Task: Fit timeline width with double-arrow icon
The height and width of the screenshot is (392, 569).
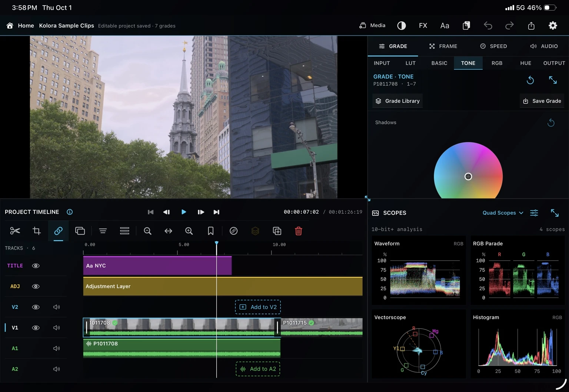Action: pos(168,231)
